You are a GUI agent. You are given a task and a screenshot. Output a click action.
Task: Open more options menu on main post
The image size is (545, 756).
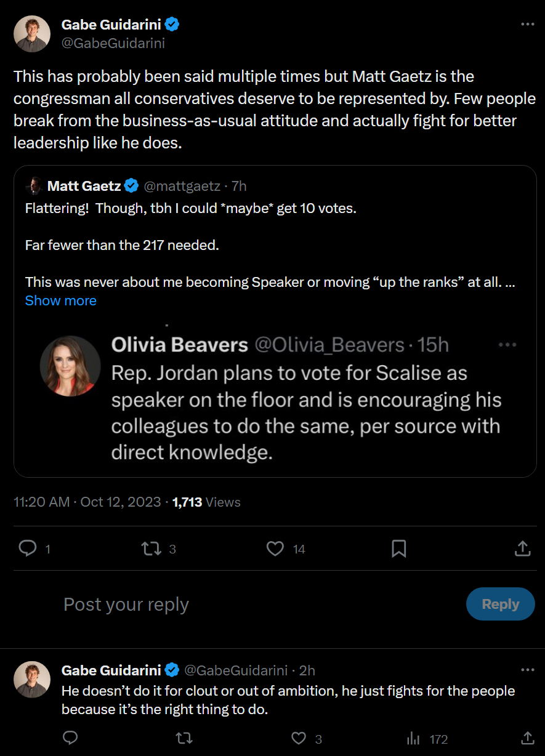pyautogui.click(x=528, y=25)
